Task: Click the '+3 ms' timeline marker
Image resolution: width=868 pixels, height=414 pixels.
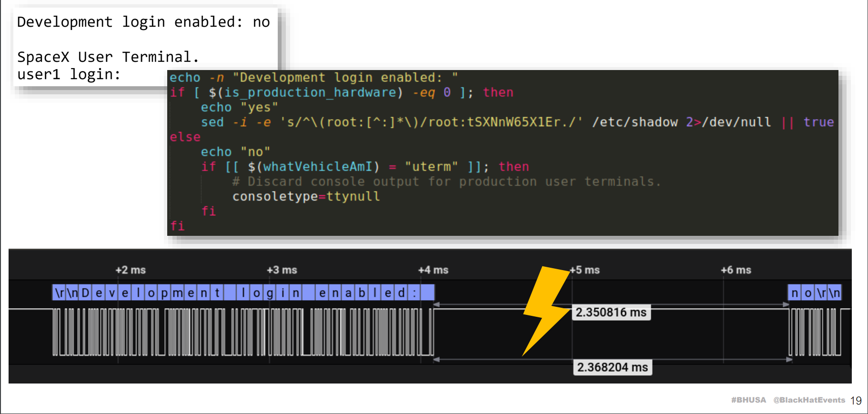Action: [x=282, y=270]
